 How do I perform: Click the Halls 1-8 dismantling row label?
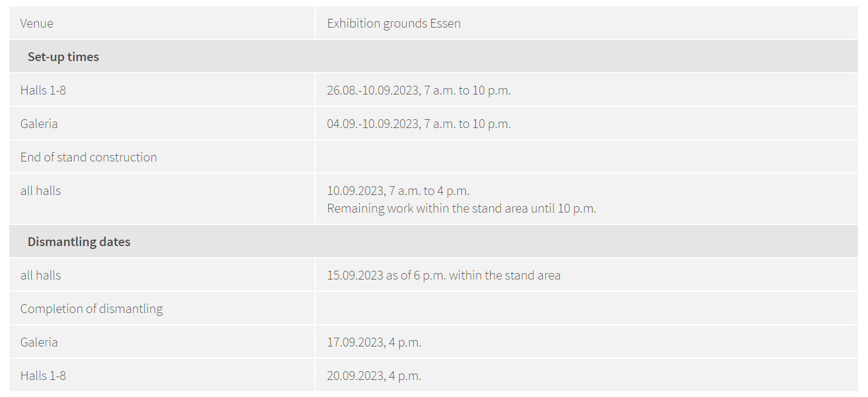[x=43, y=375]
